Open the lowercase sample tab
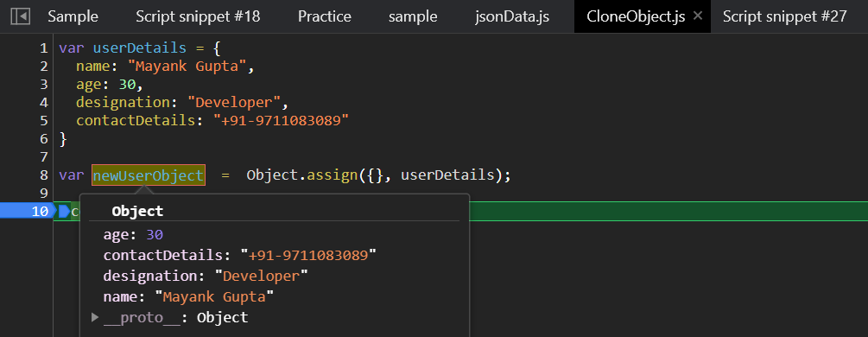Viewport: 868px width, 337px height. (x=413, y=16)
